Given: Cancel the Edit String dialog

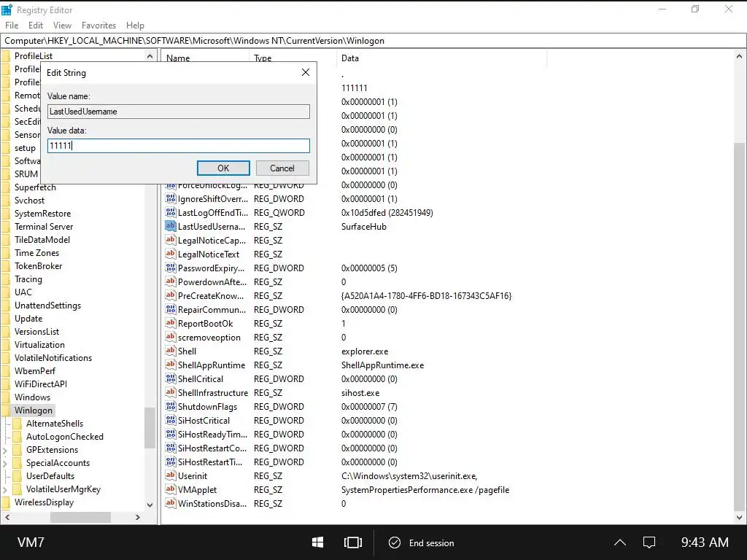Looking at the screenshot, I should coord(282,168).
